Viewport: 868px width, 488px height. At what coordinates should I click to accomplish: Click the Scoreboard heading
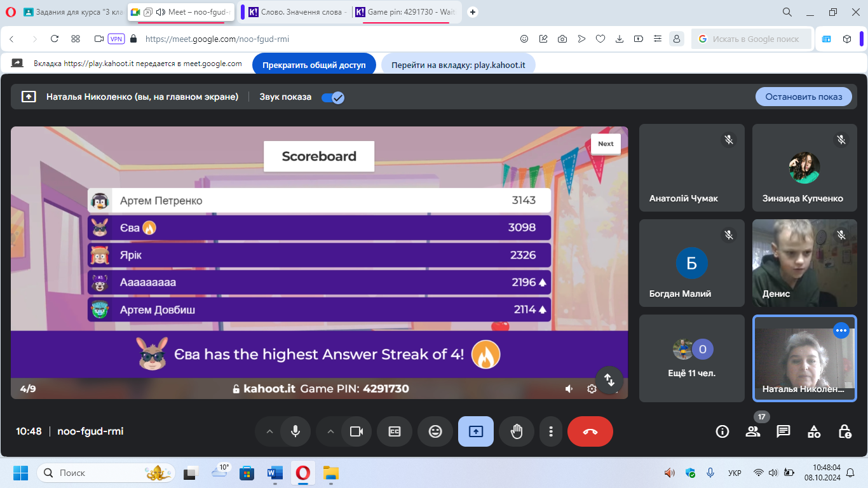[319, 156]
